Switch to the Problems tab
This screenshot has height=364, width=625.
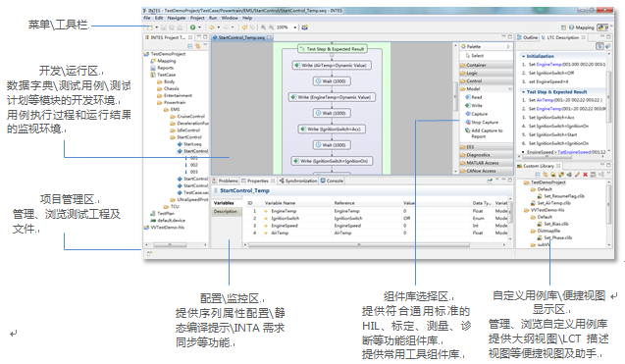[226, 181]
